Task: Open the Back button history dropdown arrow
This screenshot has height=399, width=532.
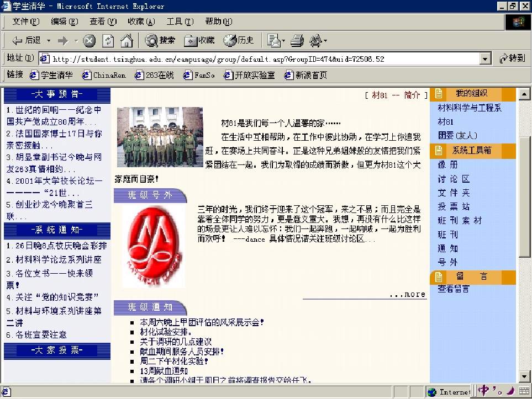Action: point(49,40)
